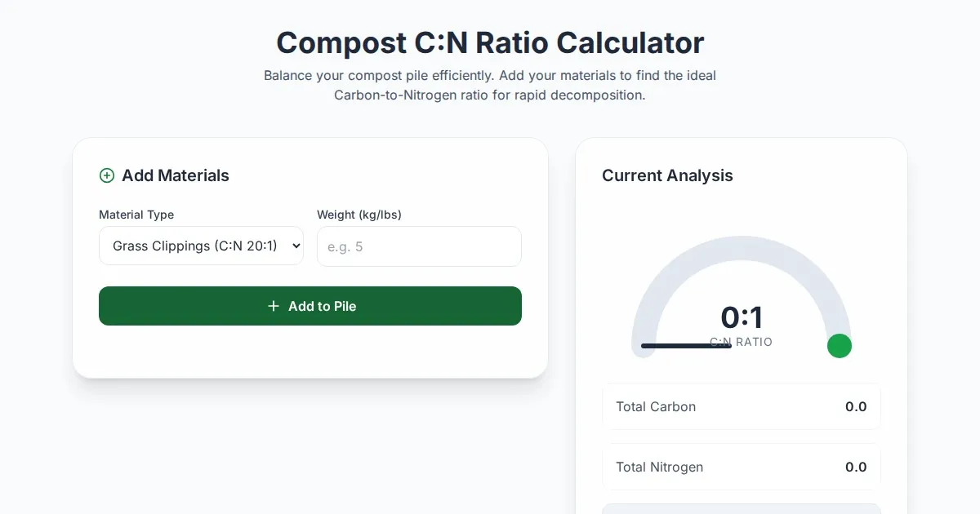Click the Compost C:N Ratio Calculator title
980x514 pixels.
tap(490, 42)
